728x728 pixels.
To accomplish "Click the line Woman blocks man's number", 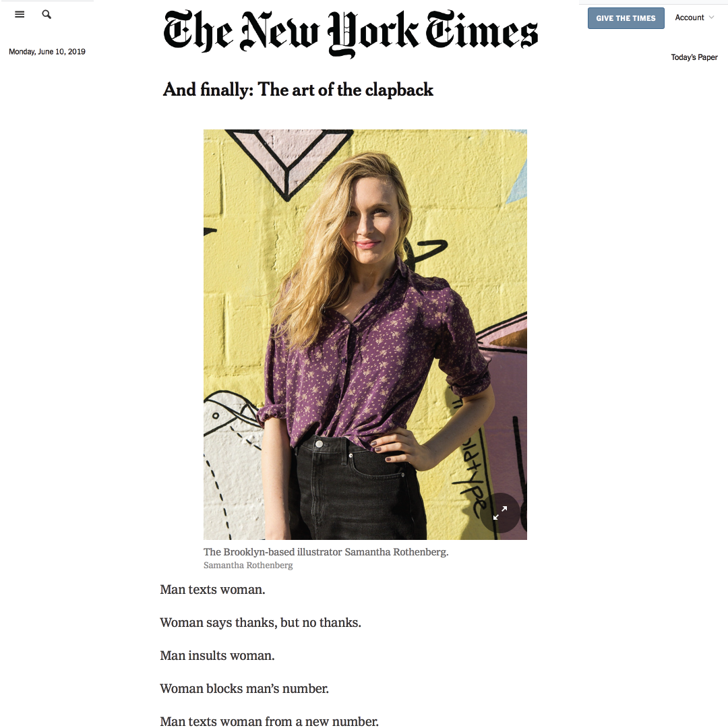I will (244, 688).
